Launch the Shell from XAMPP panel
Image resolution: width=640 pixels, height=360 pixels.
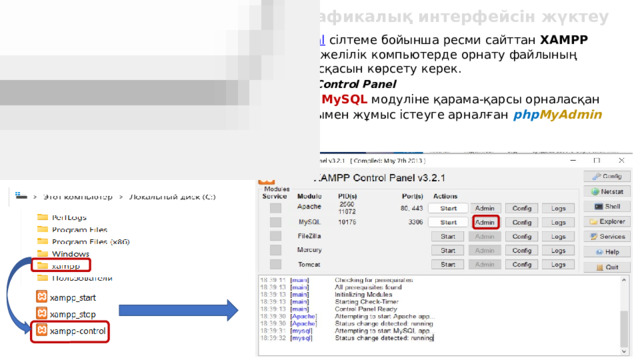607,207
